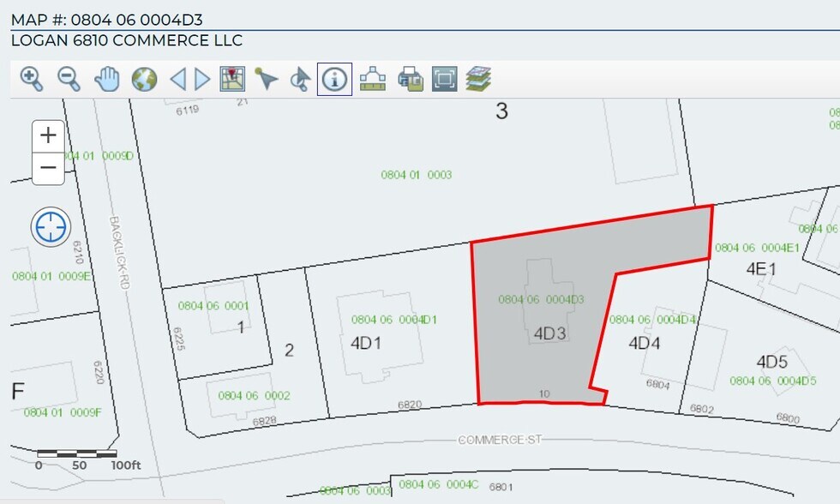Screen dimensions: 840x504
Task: Open the measure distance tool
Action: coord(372,80)
